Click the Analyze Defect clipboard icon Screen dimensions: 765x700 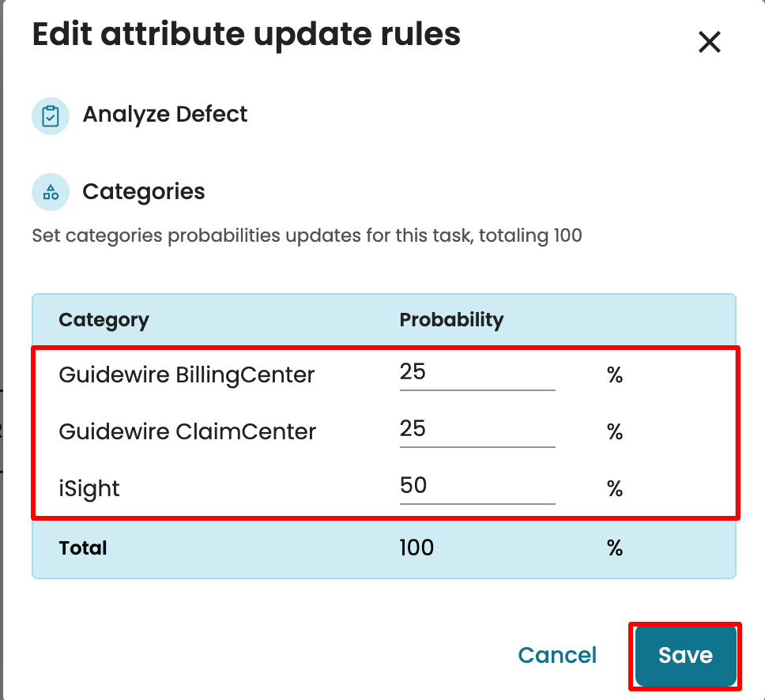tap(51, 116)
